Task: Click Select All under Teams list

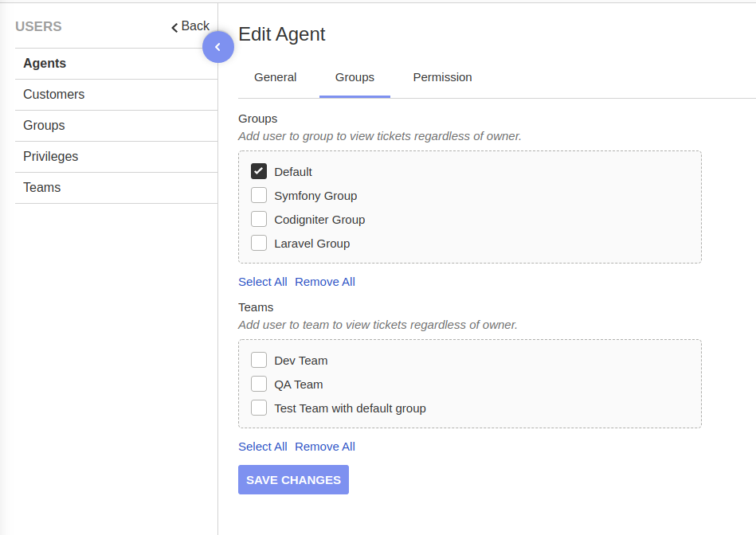Action: click(263, 447)
